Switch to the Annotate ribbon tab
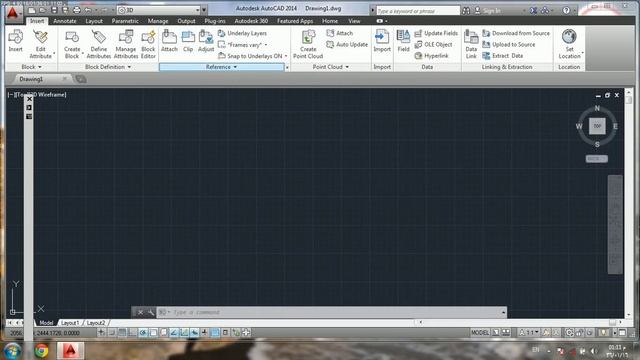The height and width of the screenshot is (360, 640). tap(65, 21)
